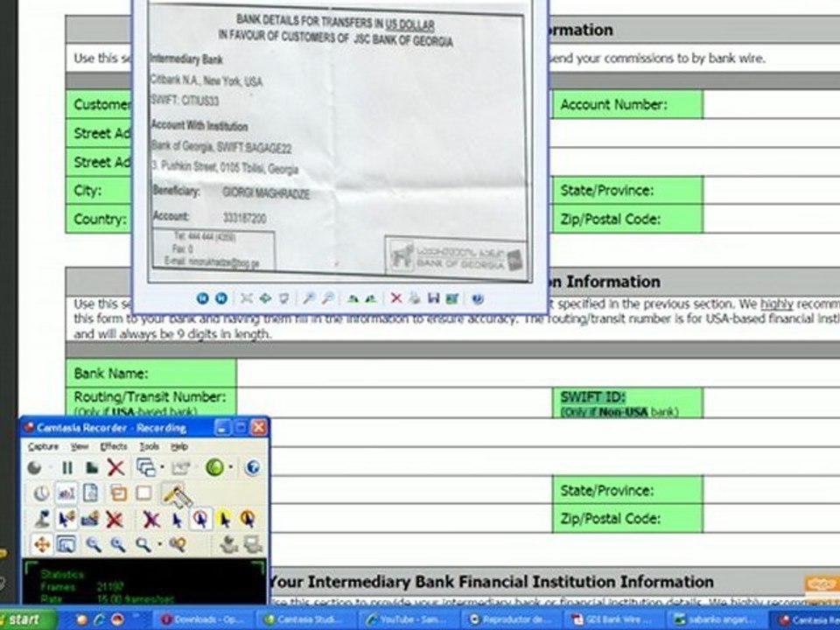Go to next image in picture viewer
Viewport: 840px width, 630px height.
click(220, 298)
